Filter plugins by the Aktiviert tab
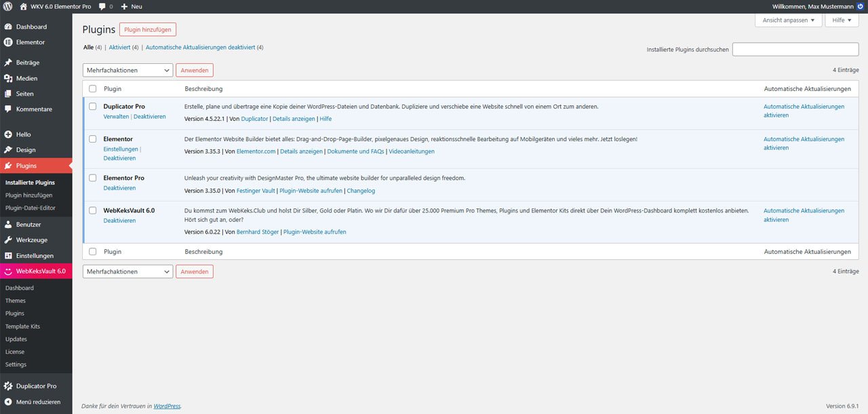 (x=119, y=48)
